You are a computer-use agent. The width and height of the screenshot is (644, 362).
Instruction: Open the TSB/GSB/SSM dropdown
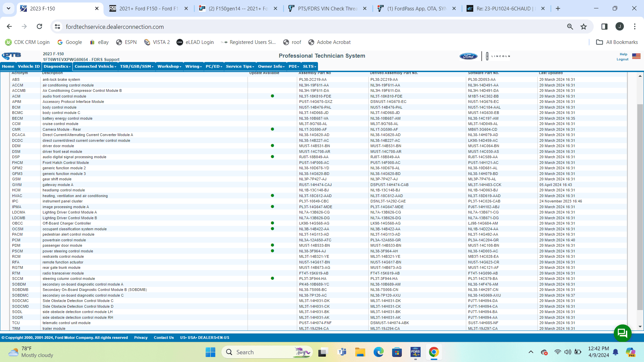pos(137,66)
